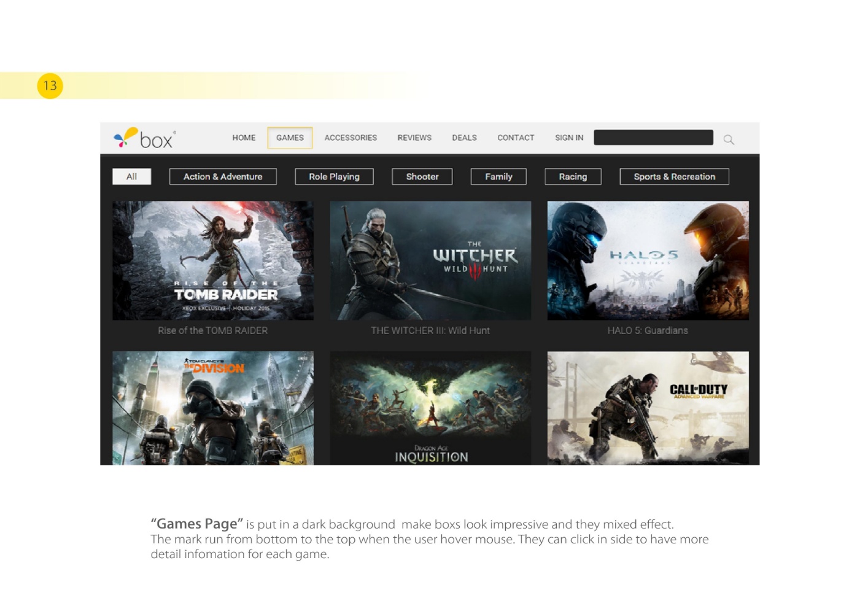868x614 pixels.
Task: Show Family games filter
Action: (x=498, y=177)
